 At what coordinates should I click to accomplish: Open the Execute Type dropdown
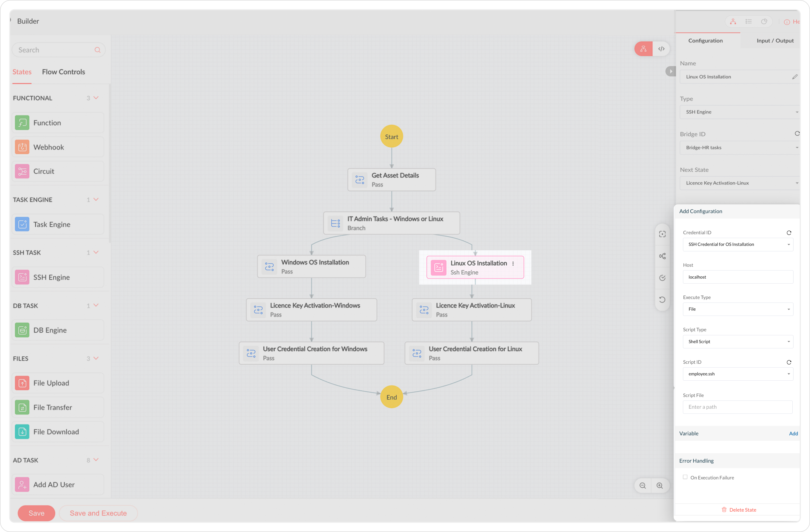[738, 309]
